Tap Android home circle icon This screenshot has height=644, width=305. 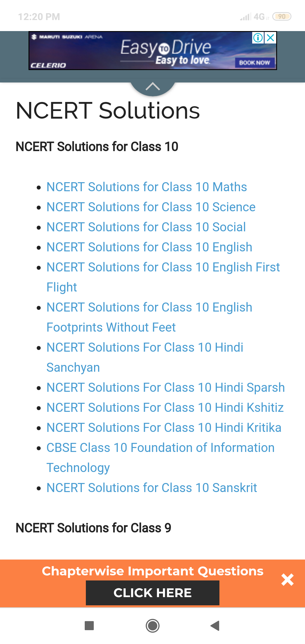[152, 626]
